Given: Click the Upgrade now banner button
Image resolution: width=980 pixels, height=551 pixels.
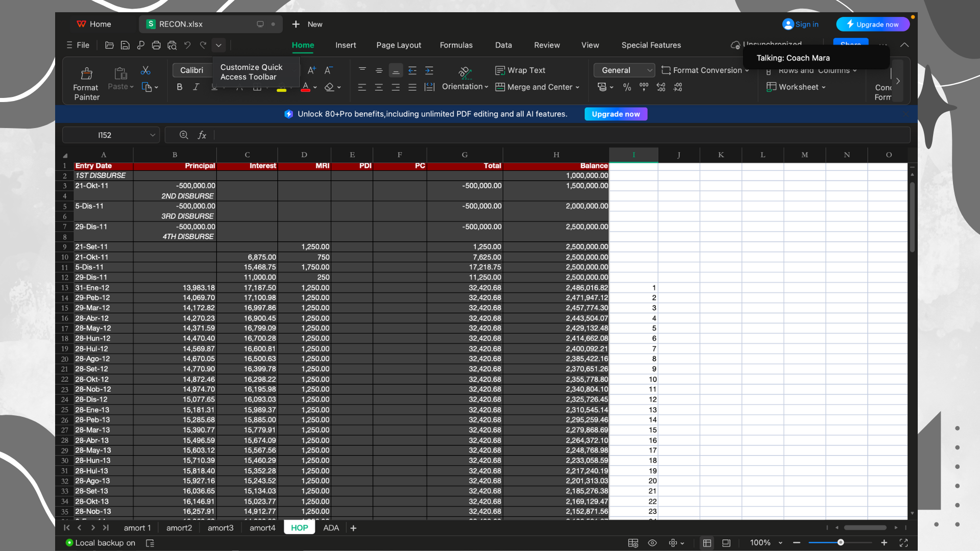Looking at the screenshot, I should point(616,114).
